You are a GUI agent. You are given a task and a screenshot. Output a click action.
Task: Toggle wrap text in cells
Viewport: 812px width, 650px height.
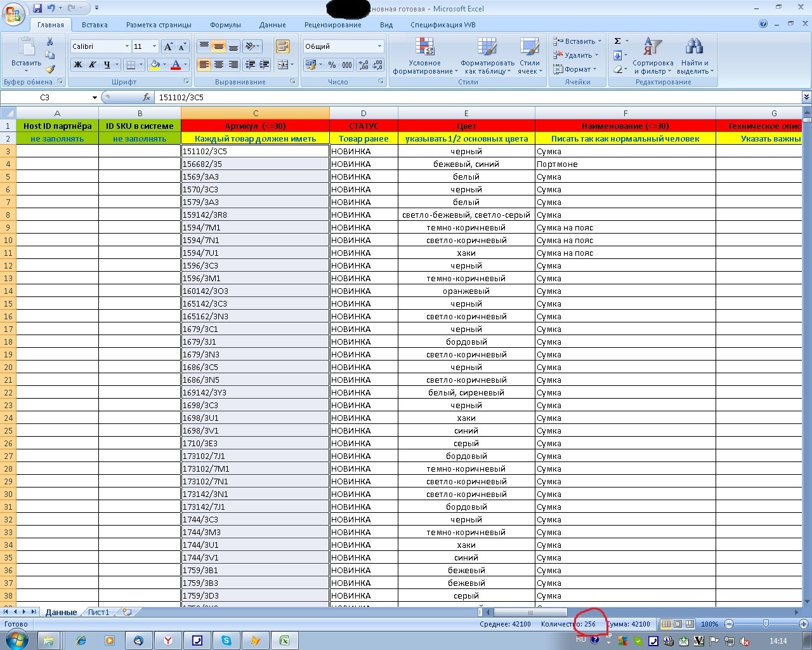283,46
